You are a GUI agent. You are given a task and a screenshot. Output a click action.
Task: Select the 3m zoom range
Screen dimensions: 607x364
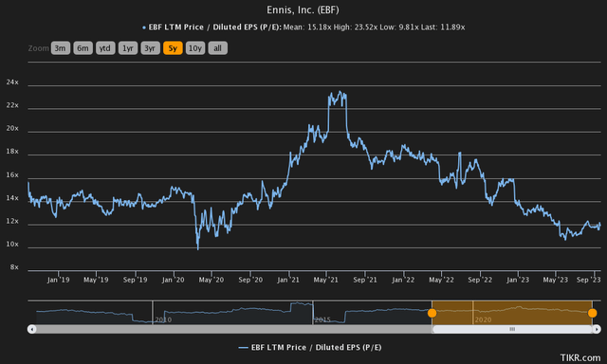pyautogui.click(x=61, y=48)
